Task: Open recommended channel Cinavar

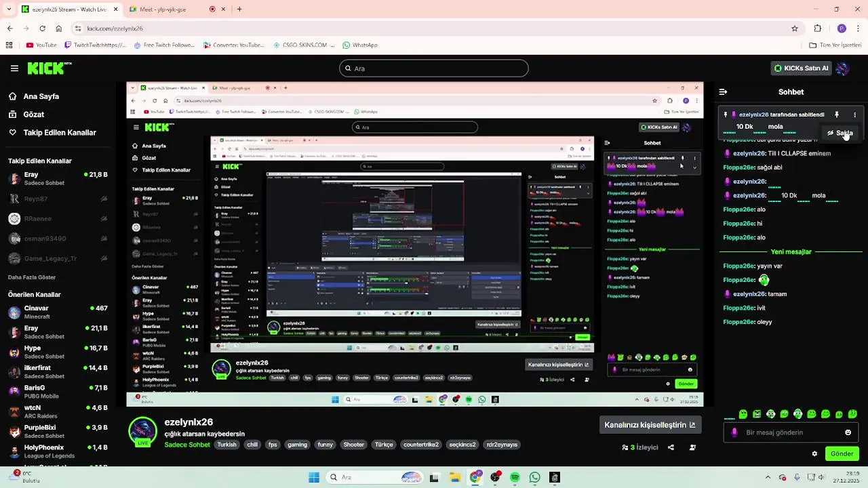Action: click(58, 312)
